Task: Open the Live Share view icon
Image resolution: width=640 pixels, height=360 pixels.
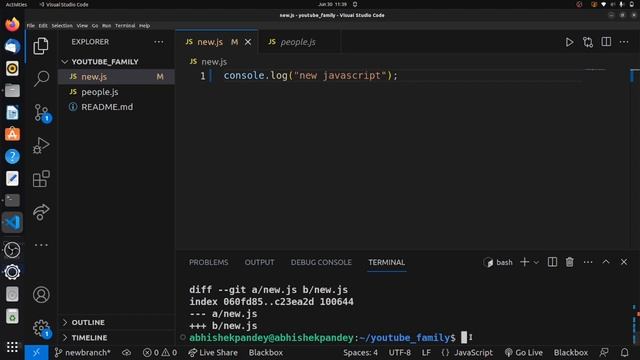Action: [41, 212]
